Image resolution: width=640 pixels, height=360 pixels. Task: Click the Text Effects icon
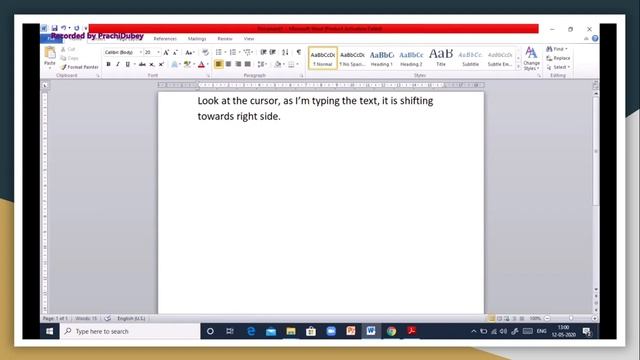[175, 64]
